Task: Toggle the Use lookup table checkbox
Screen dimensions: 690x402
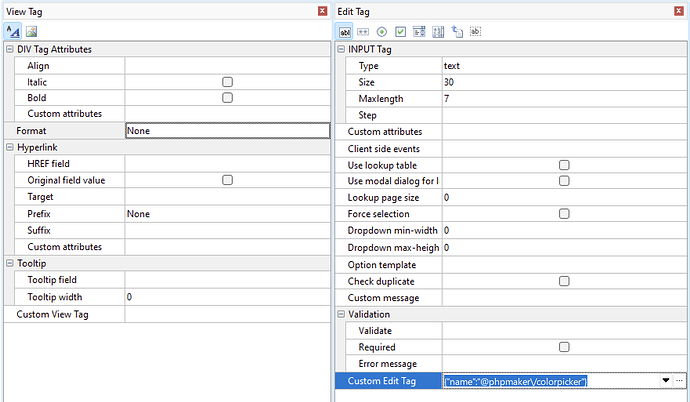Action: 564,165
